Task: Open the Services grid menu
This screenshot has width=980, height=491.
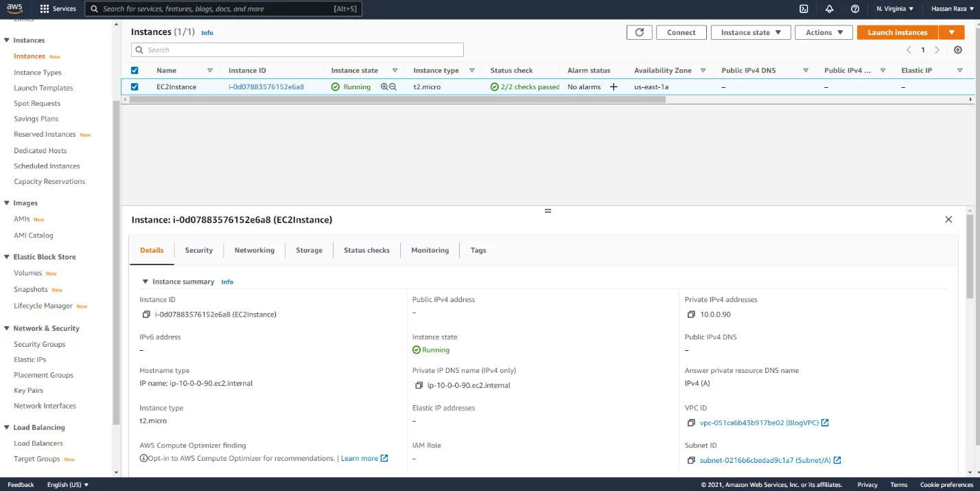Action: 58,9
